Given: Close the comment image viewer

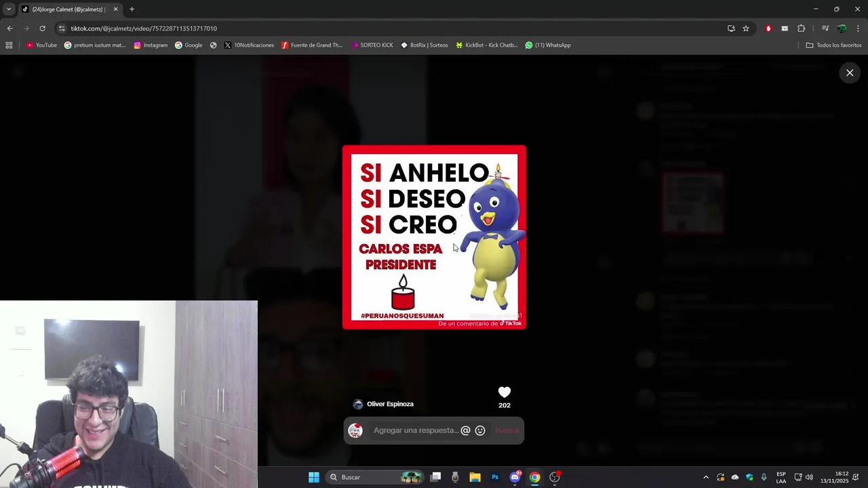Looking at the screenshot, I should (x=850, y=73).
